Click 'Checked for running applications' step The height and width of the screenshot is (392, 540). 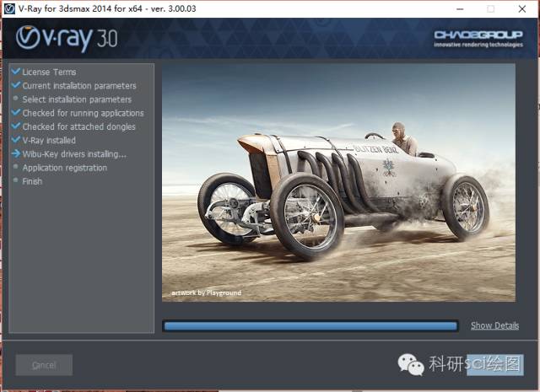83,113
